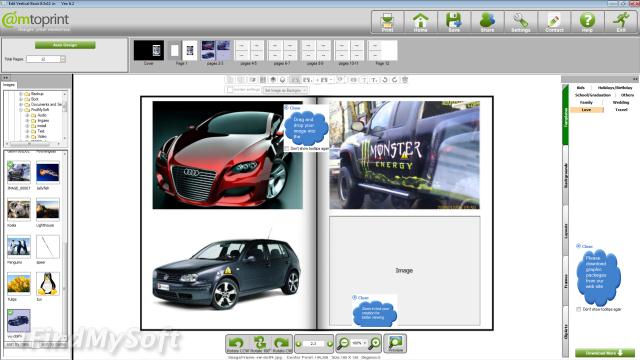Toggle the border settings checkbox
Screen dimensions: 640x360
coord(230,89)
